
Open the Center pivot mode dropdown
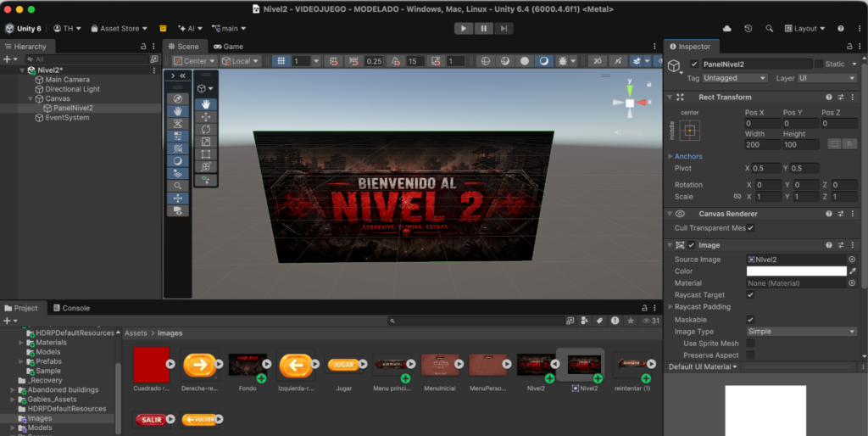(x=194, y=61)
